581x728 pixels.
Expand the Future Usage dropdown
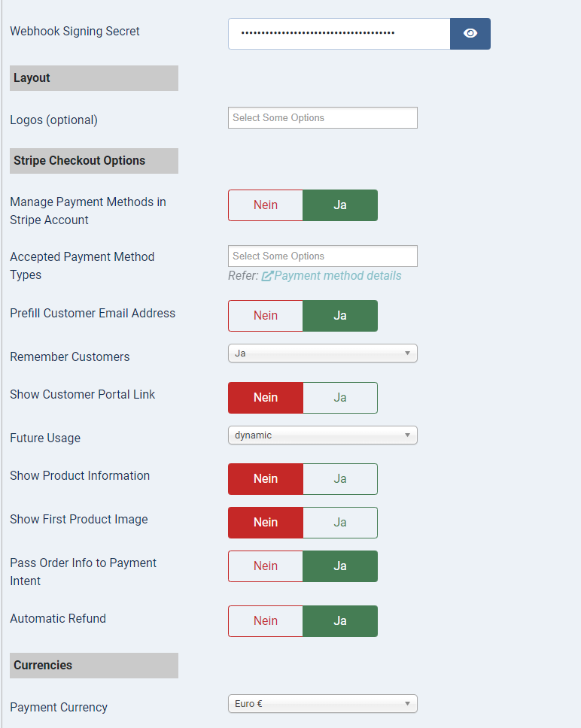click(322, 435)
